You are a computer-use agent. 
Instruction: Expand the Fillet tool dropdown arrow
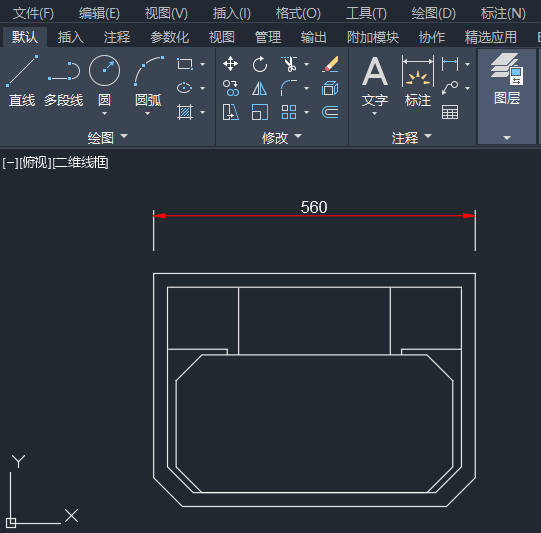306,88
